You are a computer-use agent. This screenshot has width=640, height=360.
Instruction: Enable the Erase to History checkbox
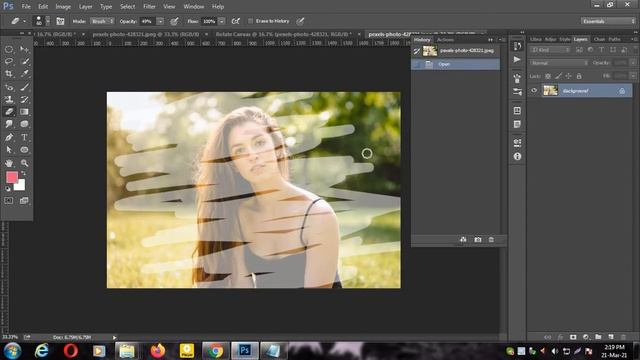tap(250, 21)
